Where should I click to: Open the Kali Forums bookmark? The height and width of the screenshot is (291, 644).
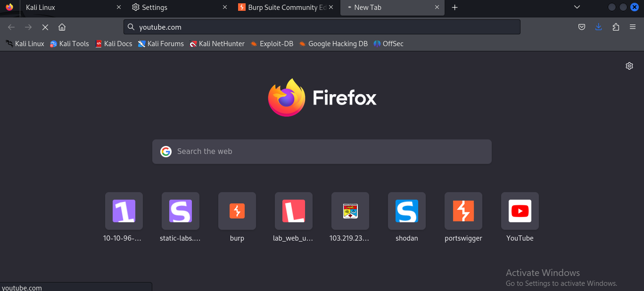click(x=161, y=44)
